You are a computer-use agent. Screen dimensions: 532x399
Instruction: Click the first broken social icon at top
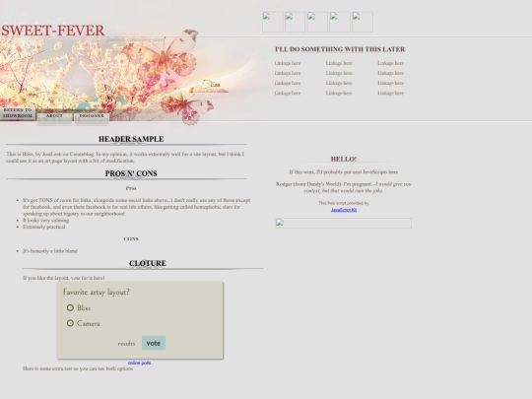273,22
